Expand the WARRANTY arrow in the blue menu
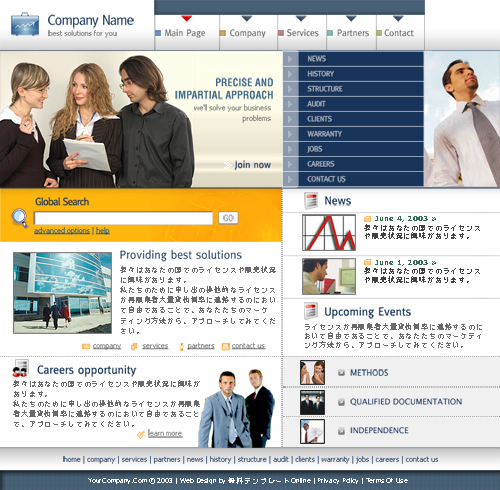The width and height of the screenshot is (500, 490). (290, 134)
